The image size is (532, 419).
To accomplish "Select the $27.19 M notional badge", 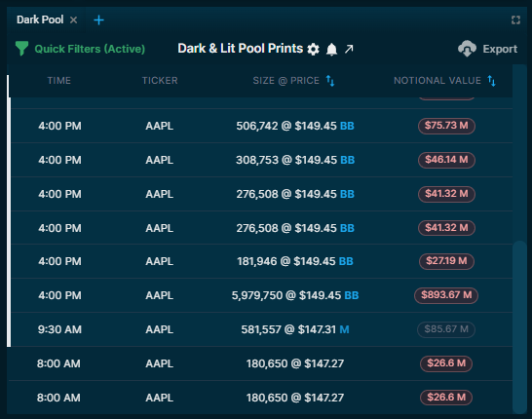I will [x=446, y=261].
